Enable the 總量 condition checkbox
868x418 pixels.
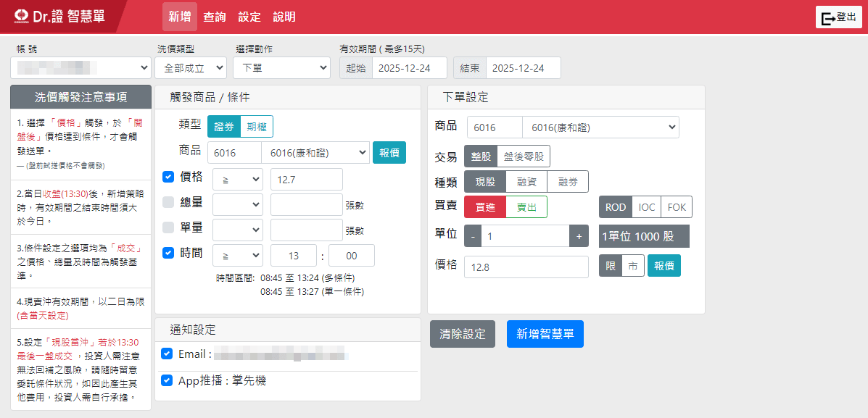click(x=168, y=202)
